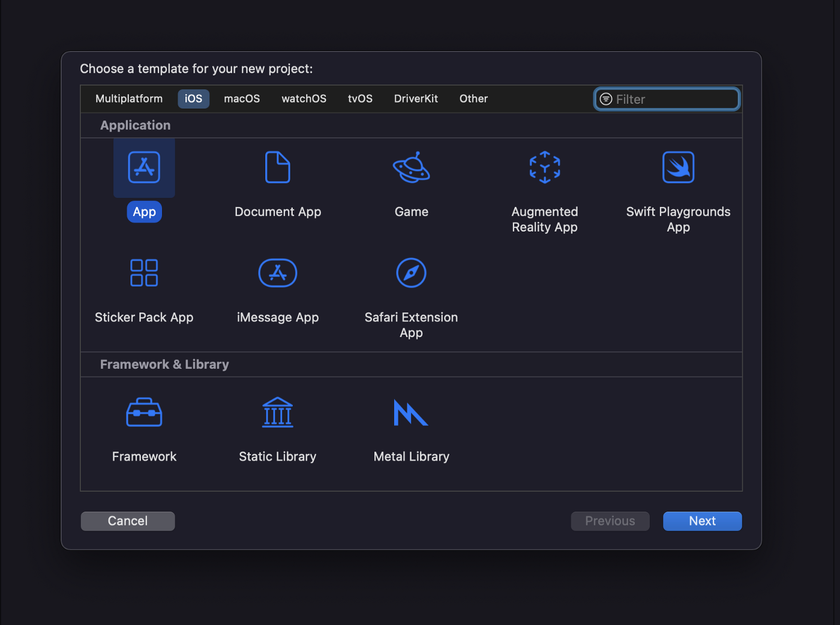Open the Other tab
The width and height of the screenshot is (840, 625).
tap(473, 99)
